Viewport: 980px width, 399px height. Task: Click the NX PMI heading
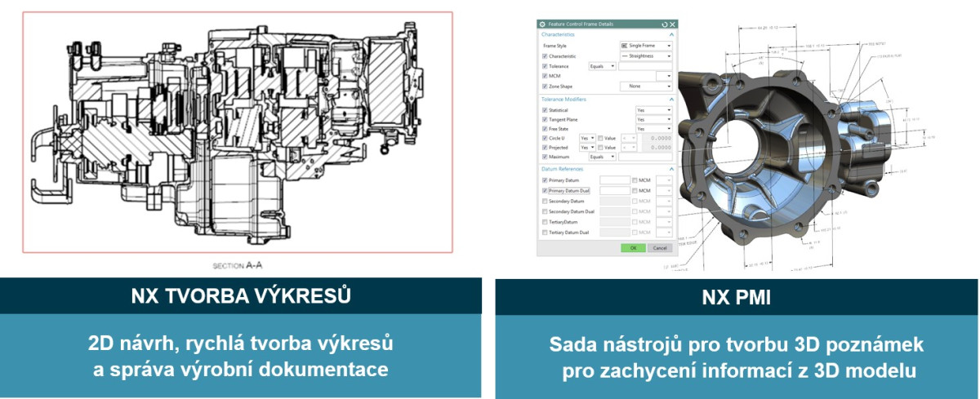pos(736,296)
